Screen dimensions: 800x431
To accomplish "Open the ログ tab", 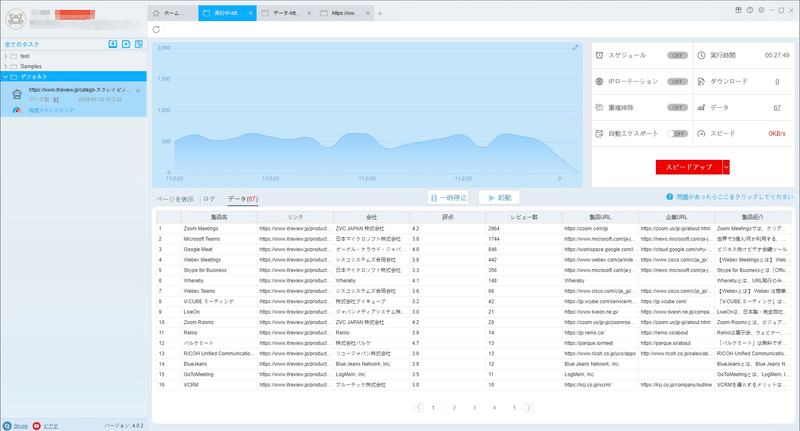I will pos(209,199).
